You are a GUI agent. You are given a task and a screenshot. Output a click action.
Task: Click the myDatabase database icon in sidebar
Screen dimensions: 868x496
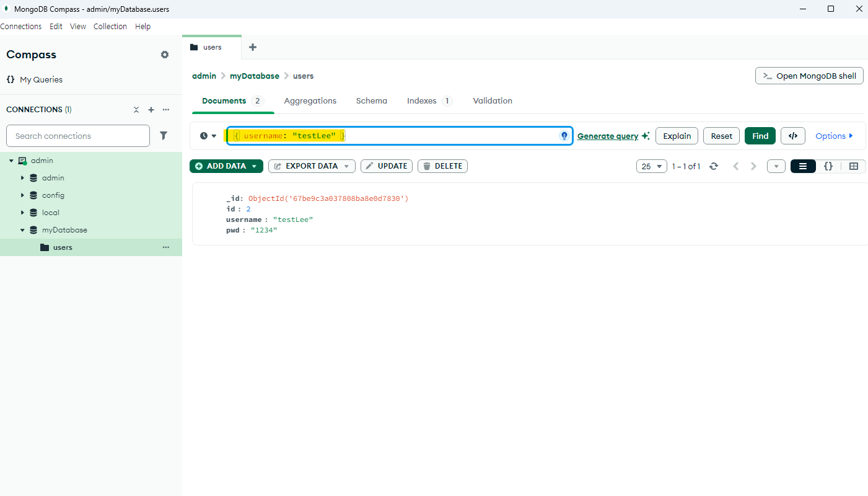pos(33,230)
